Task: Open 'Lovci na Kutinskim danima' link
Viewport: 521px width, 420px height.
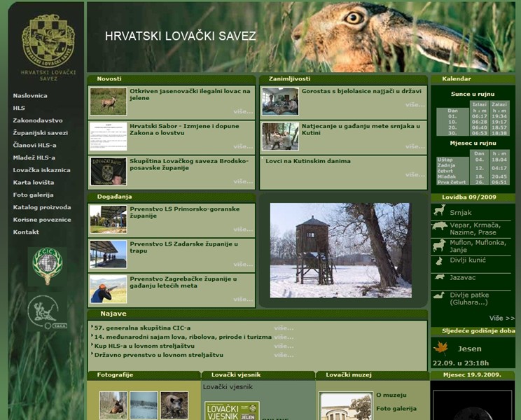Action: [x=308, y=161]
